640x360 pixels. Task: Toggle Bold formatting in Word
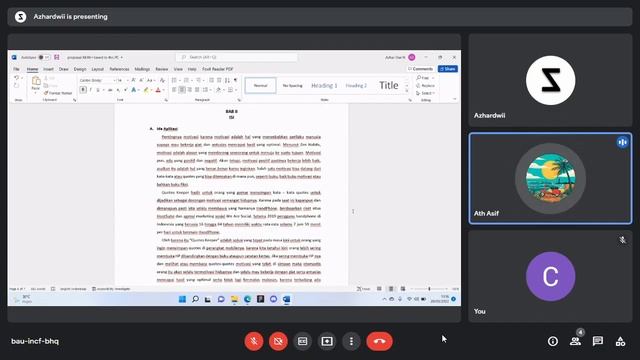83,90
